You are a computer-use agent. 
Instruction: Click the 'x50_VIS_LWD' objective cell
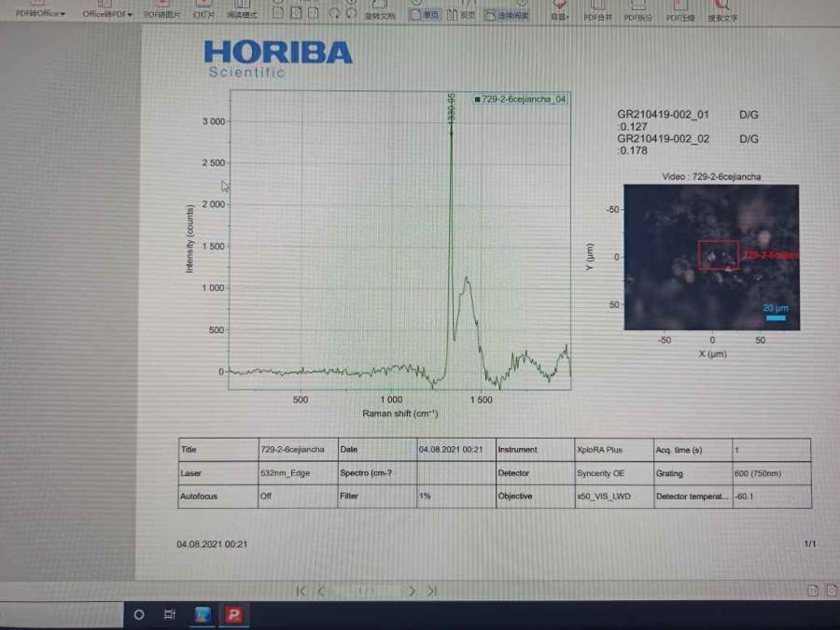614,497
